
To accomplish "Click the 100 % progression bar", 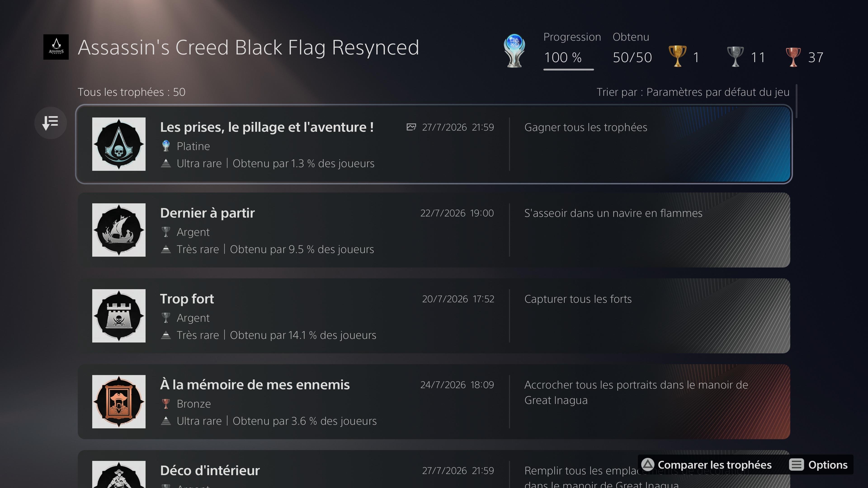I will pos(568,69).
